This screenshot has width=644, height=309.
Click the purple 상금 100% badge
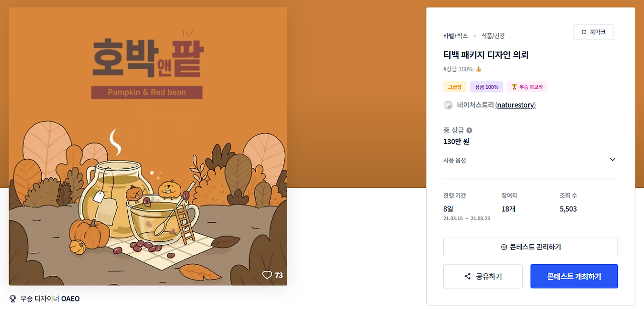pos(487,87)
